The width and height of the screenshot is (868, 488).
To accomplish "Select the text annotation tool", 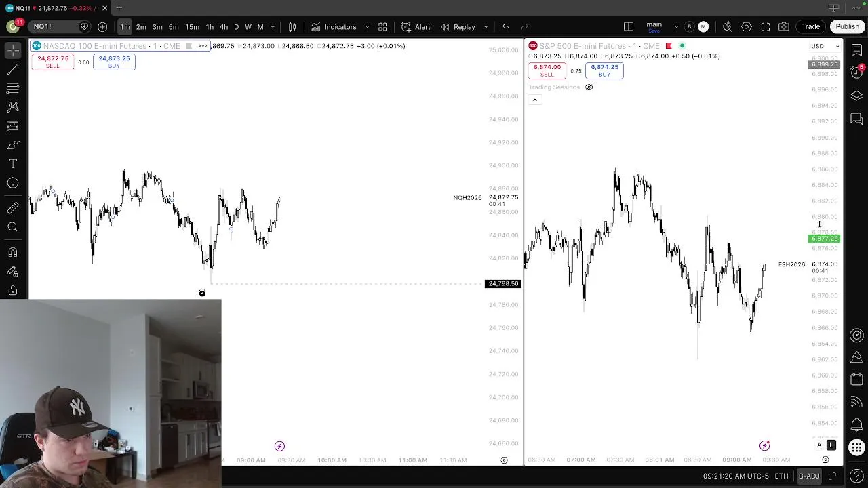I will coord(12,164).
